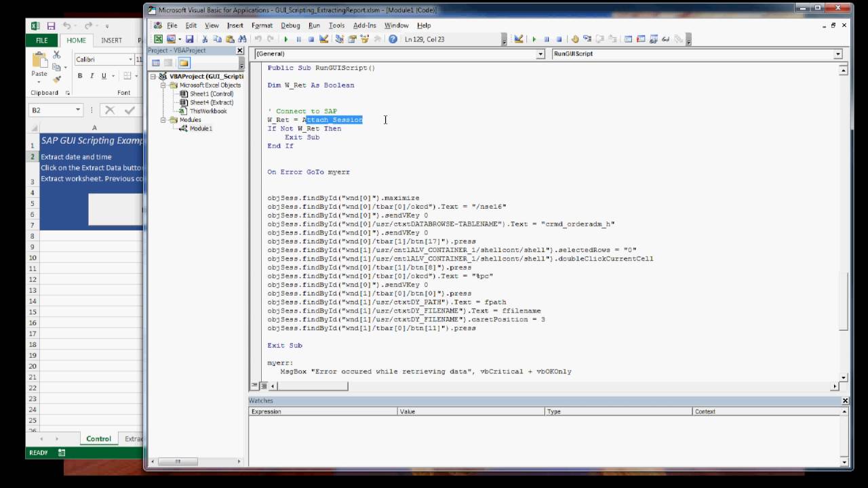Click the Step Into icon in Debug toolbar
Screen dimensions: 868x488
(587, 39)
